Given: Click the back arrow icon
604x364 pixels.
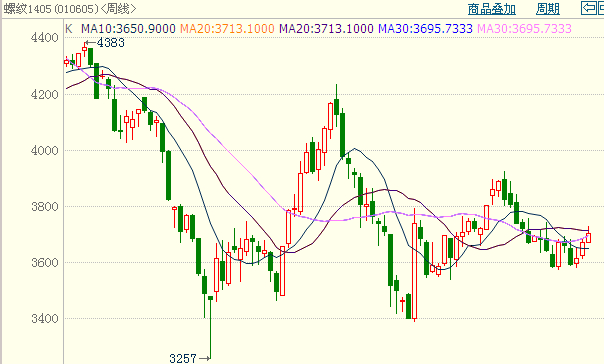Looking at the screenshot, I should (x=589, y=8).
